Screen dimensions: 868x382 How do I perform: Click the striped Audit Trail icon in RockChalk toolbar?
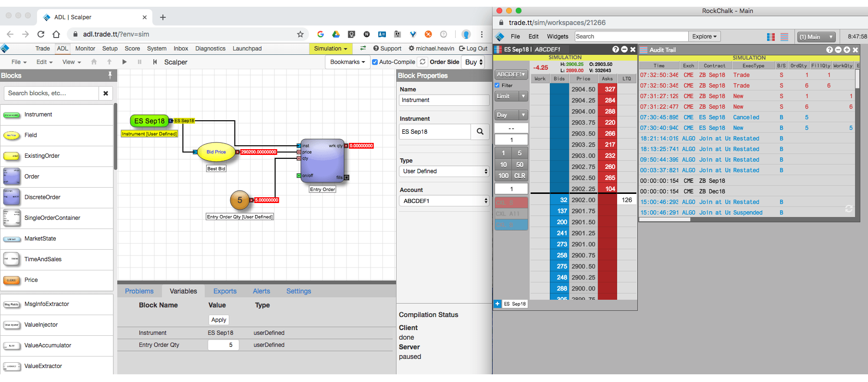click(x=784, y=37)
